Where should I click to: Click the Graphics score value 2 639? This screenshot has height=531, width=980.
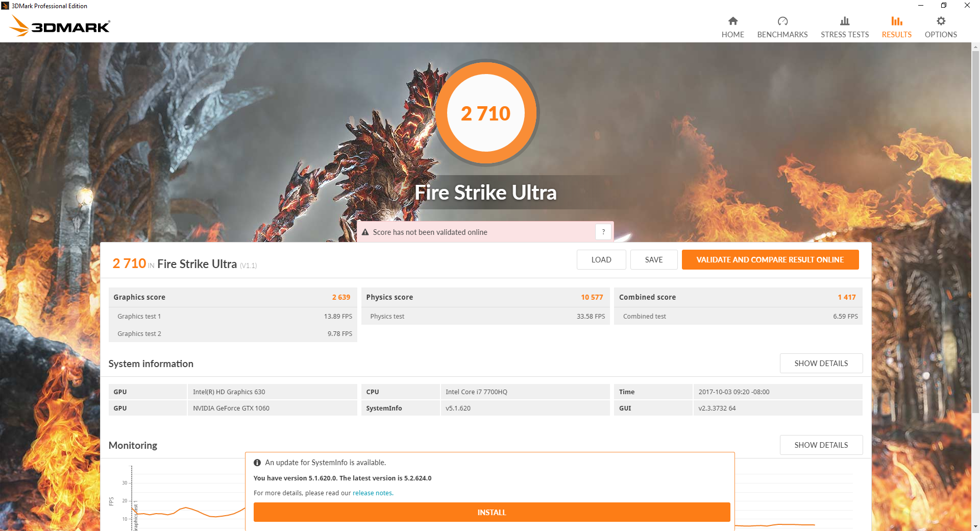(341, 297)
